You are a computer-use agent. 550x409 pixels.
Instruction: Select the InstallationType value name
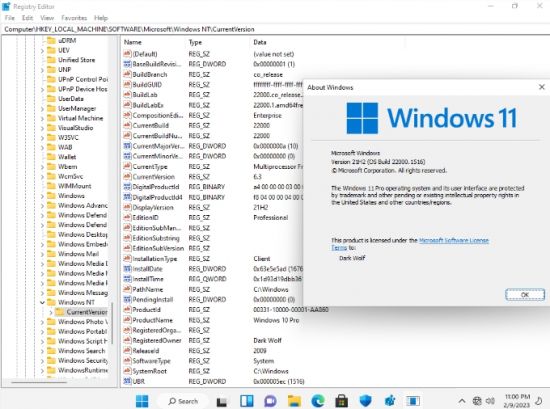[155, 259]
